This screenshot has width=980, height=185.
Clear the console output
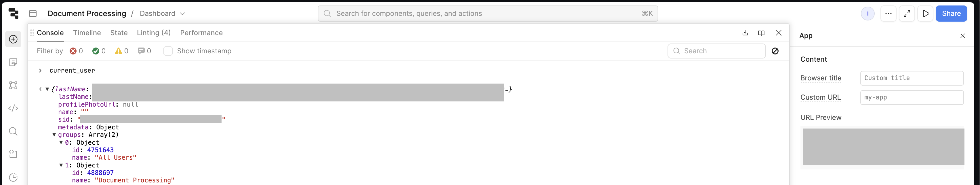[775, 51]
